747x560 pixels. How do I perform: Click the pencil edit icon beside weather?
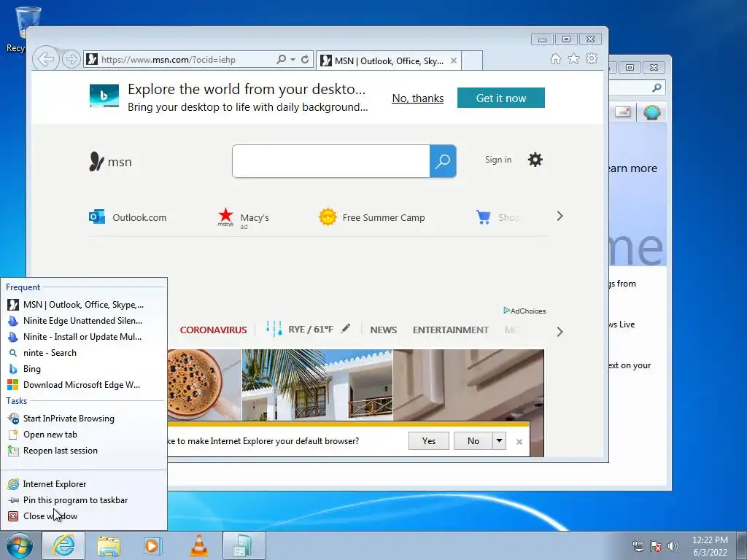coord(346,329)
